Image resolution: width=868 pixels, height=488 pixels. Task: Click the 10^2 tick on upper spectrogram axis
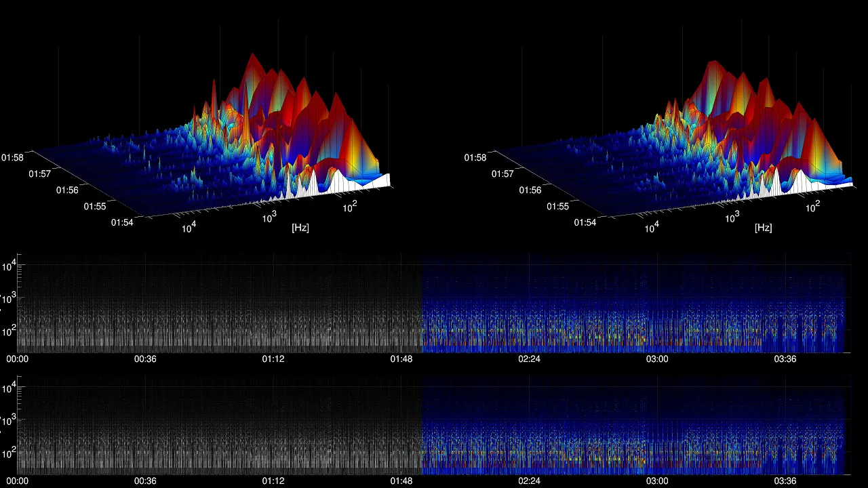click(8, 331)
